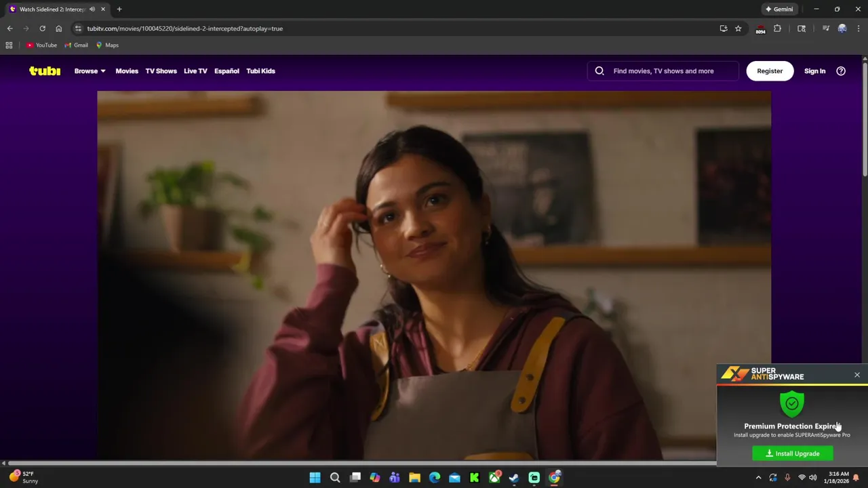Open the Chrome three-dot menu
The width and height of the screenshot is (868, 488).
click(x=859, y=28)
